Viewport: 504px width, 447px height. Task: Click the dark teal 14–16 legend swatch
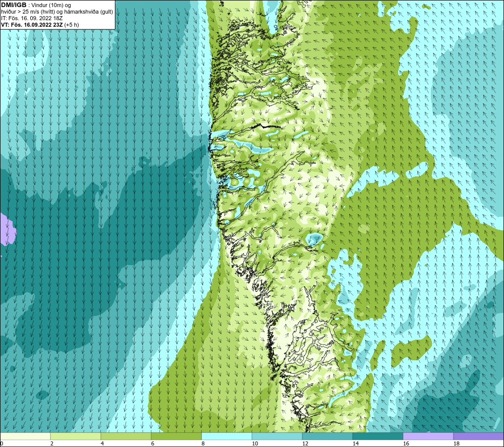(377, 436)
